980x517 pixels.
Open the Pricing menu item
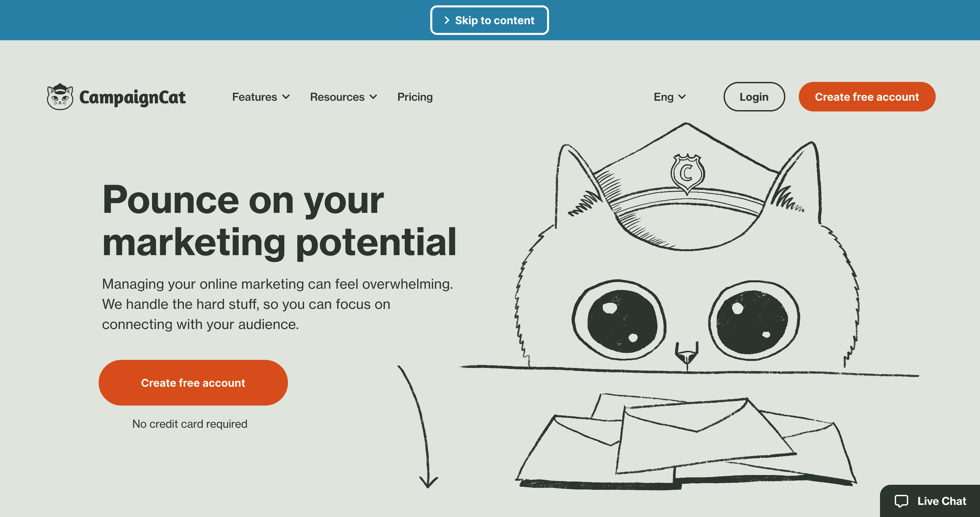[x=415, y=97]
